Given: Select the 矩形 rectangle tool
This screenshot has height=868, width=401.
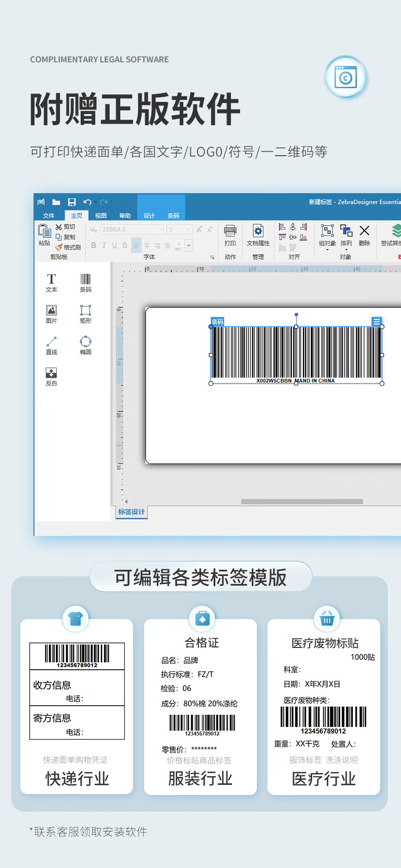Looking at the screenshot, I should point(85,313).
